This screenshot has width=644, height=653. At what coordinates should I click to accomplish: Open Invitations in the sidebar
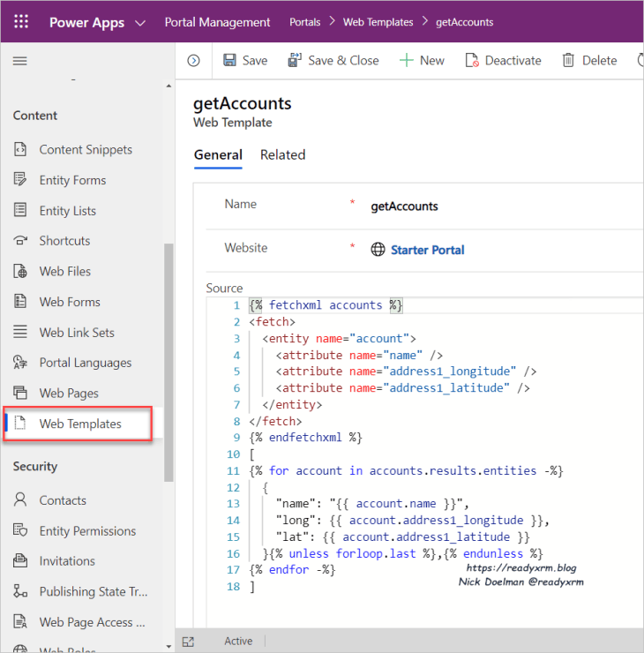tap(67, 561)
